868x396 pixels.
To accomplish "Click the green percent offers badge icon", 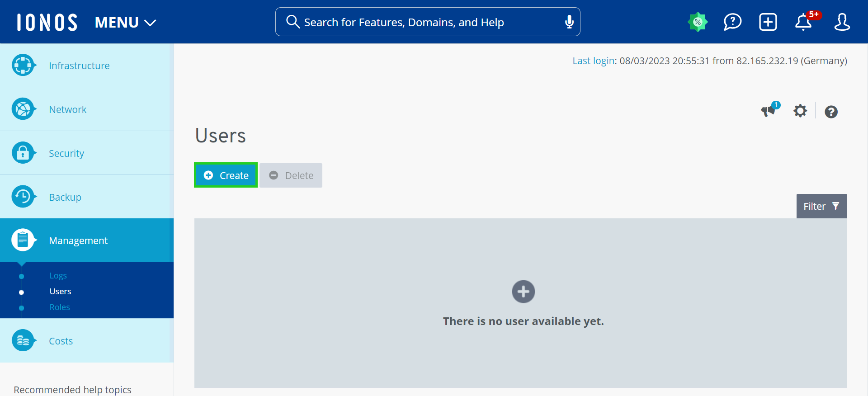I will point(698,22).
